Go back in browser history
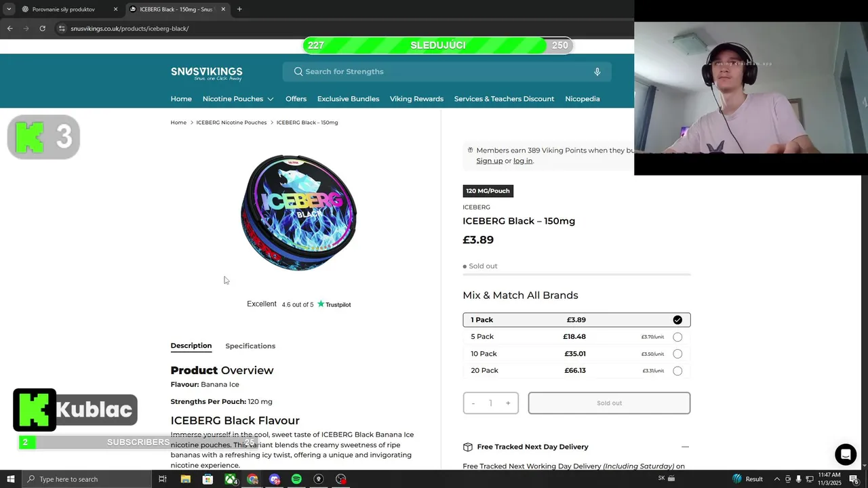 (9, 28)
